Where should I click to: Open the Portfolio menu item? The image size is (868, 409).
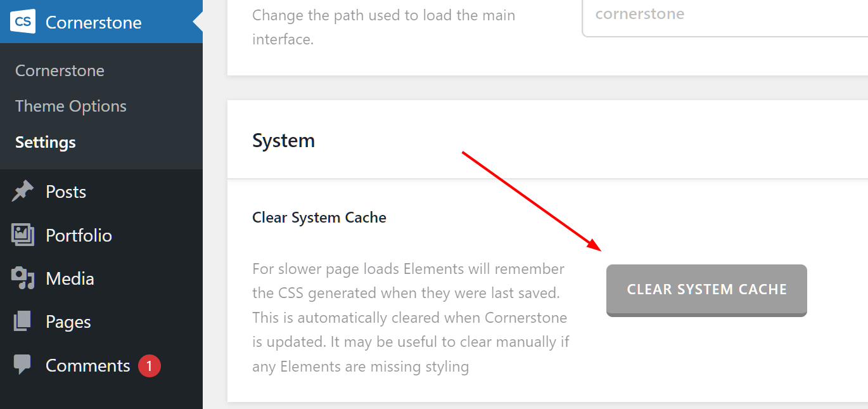coord(79,235)
